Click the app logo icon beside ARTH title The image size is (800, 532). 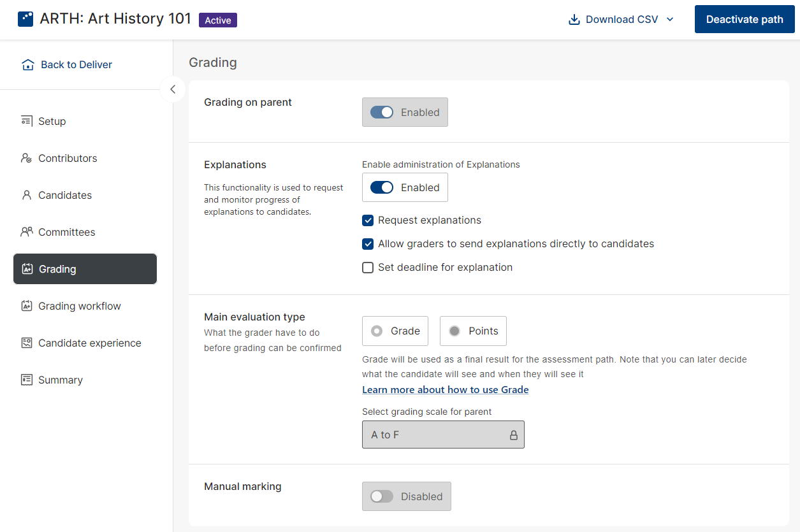25,19
